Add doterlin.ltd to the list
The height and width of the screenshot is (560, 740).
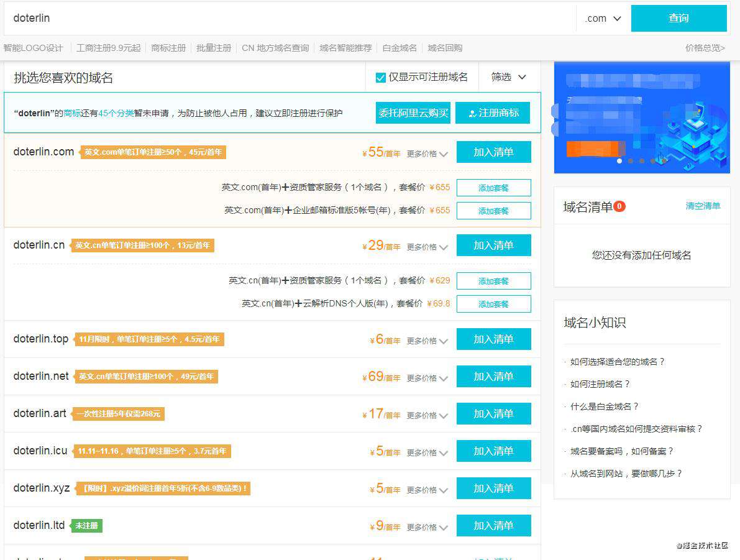click(x=494, y=526)
